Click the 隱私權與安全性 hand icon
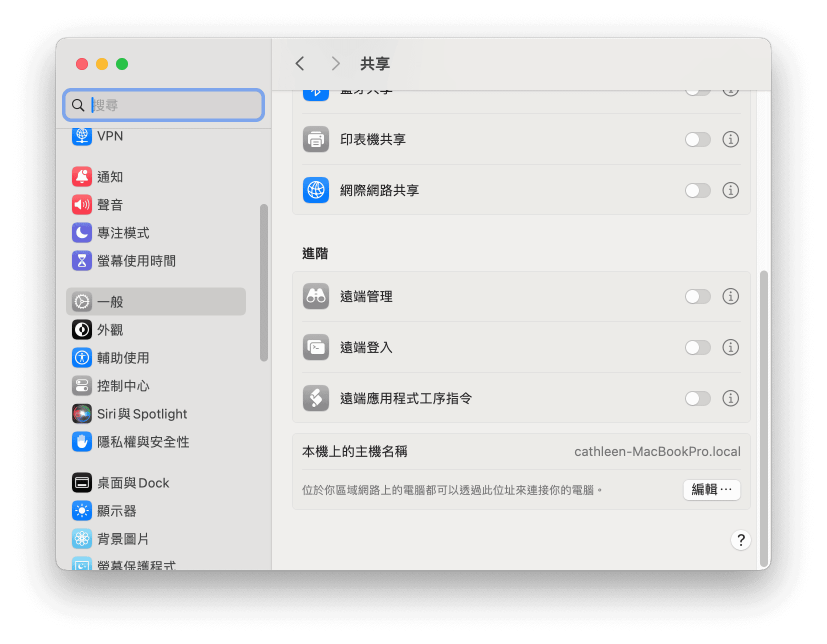827x644 pixels. tap(82, 441)
